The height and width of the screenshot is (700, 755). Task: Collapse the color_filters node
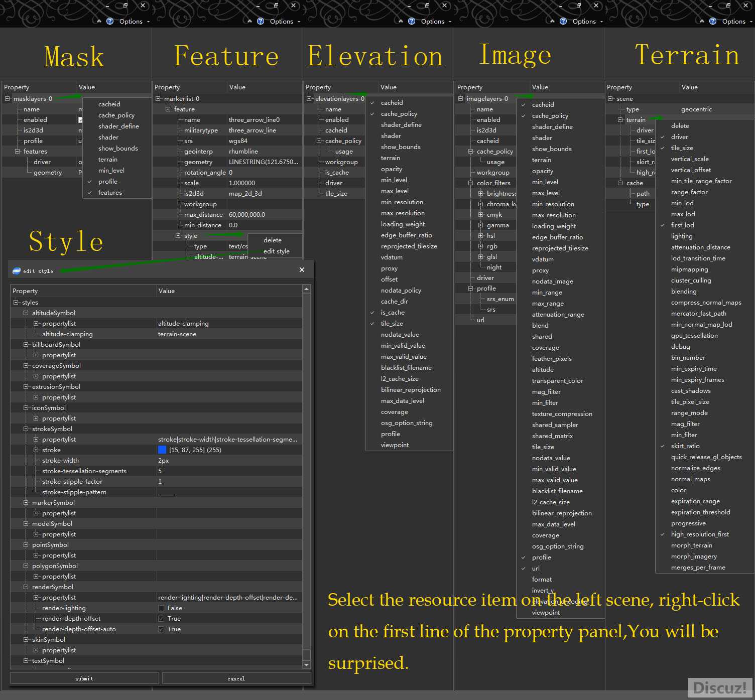(471, 183)
